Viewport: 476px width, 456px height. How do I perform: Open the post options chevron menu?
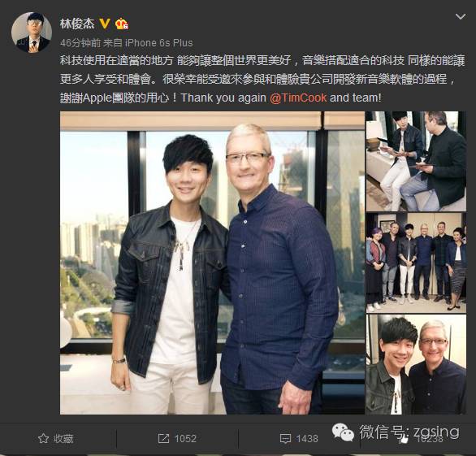461,16
